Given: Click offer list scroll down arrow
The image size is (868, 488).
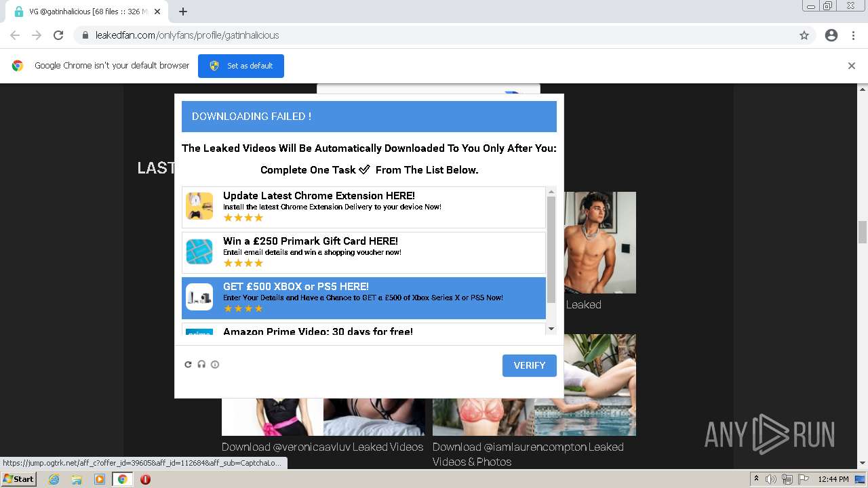Looking at the screenshot, I should [551, 329].
